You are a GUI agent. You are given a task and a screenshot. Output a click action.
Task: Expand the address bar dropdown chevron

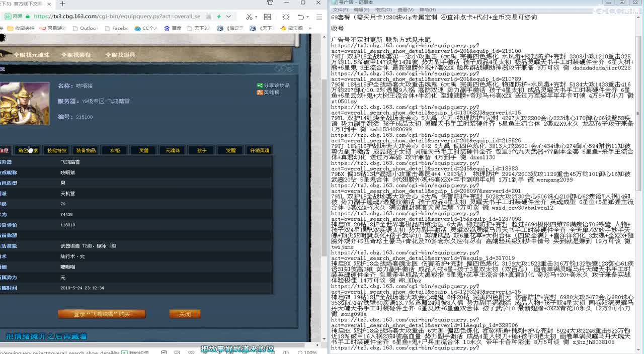[x=228, y=17]
